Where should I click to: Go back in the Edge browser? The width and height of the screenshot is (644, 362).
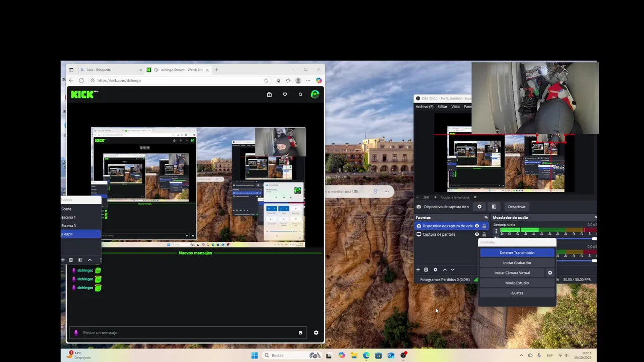tap(71, 80)
